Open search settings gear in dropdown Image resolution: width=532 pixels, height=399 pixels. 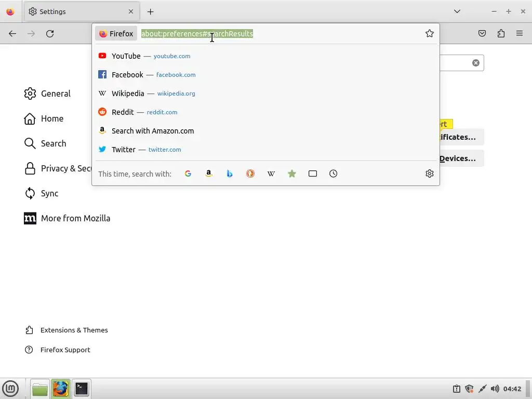click(x=430, y=174)
